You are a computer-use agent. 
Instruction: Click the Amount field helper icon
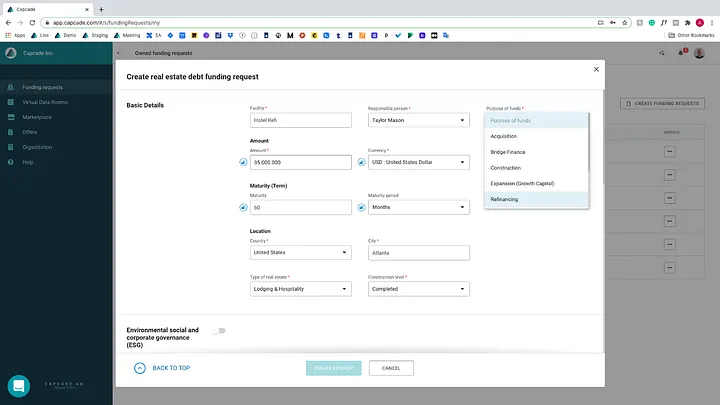[243, 162]
